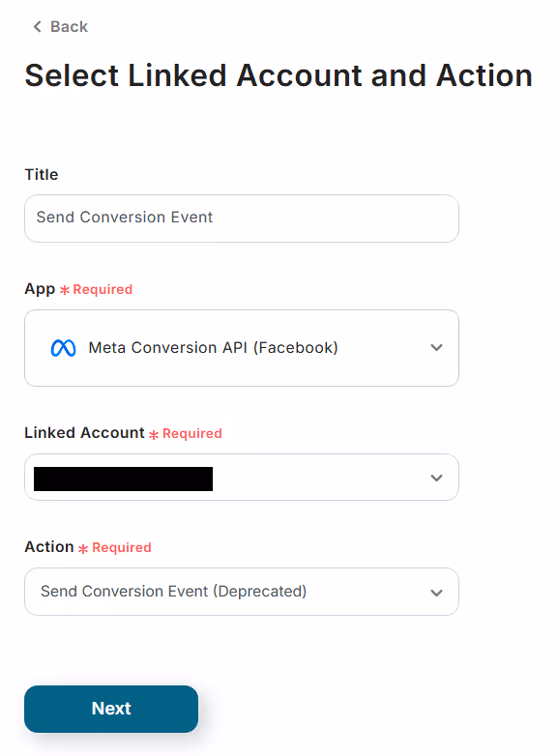
Task: Go back via the Back link text
Action: pyautogui.click(x=69, y=26)
